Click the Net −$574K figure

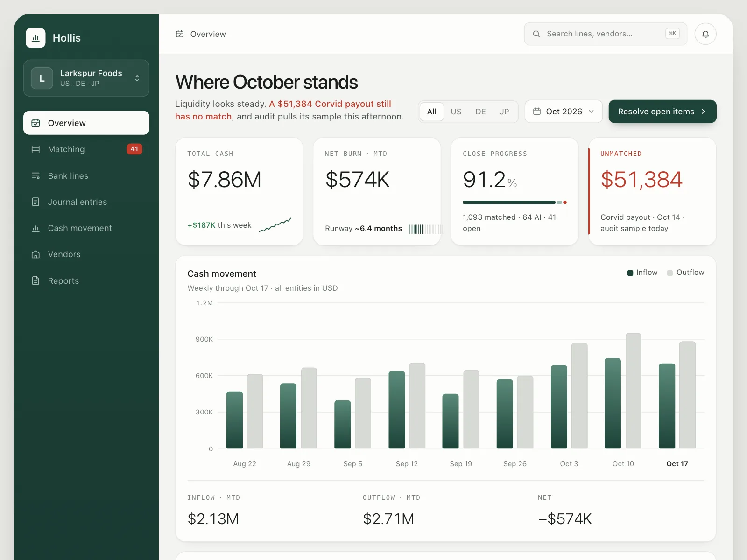pyautogui.click(x=565, y=519)
